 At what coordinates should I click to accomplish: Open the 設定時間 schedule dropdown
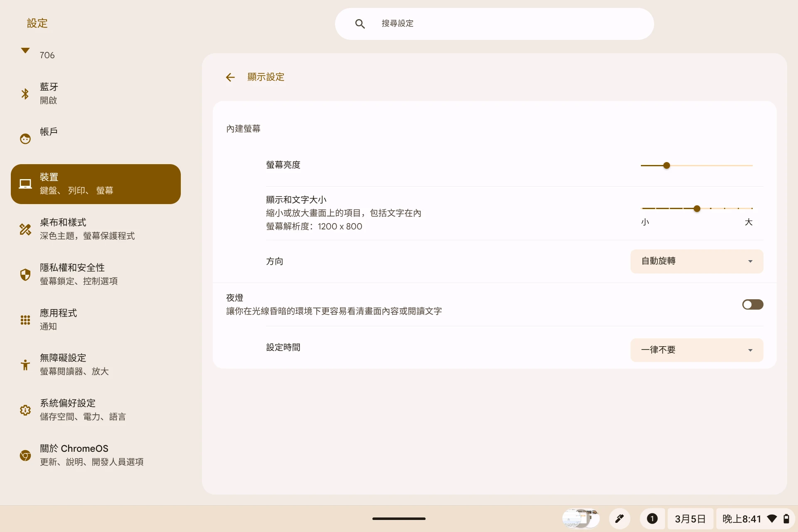point(697,350)
